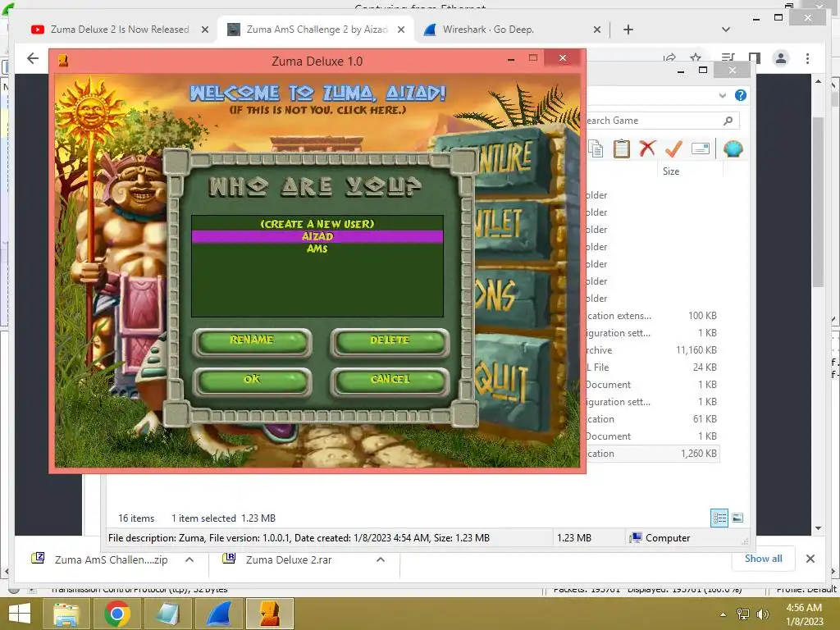Go back in Chrome browser
This screenshot has height=630, width=840.
pyautogui.click(x=33, y=58)
